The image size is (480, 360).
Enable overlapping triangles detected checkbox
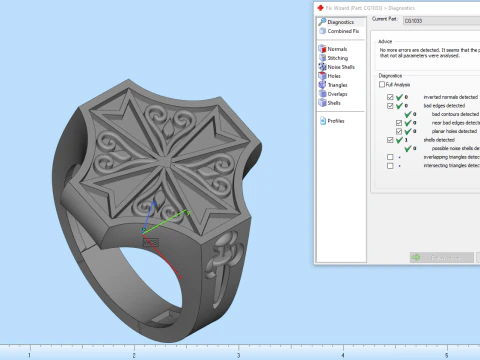point(390,157)
